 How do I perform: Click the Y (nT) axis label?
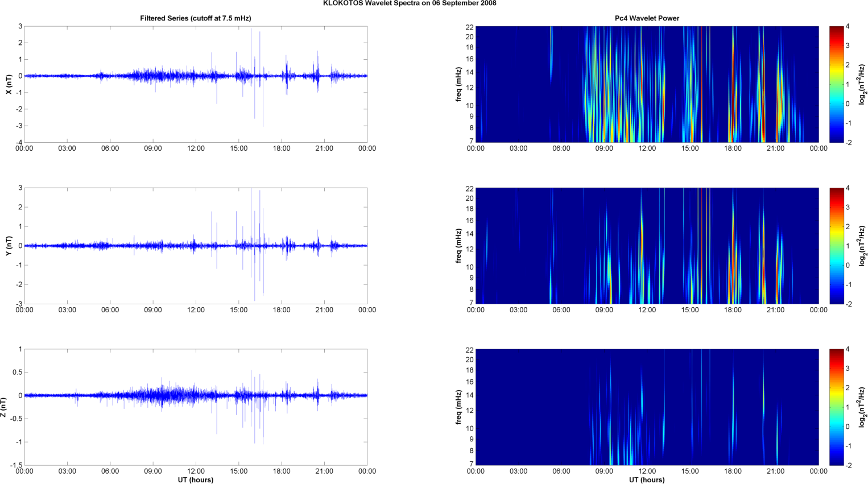click(x=9, y=246)
